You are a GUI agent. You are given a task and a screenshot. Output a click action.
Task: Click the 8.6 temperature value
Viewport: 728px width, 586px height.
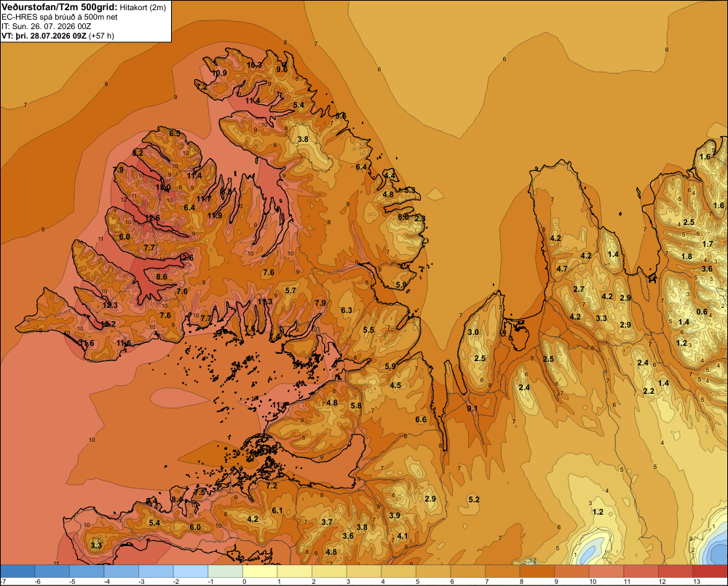(x=162, y=277)
